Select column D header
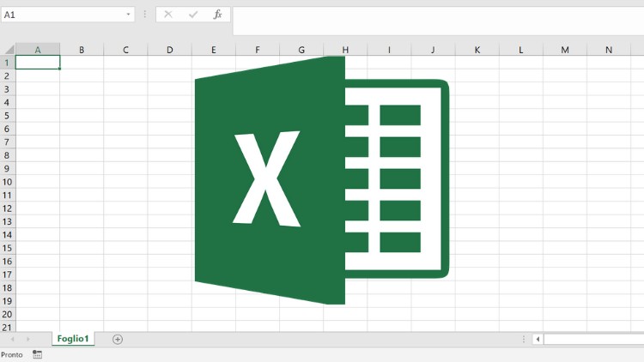 (170, 50)
